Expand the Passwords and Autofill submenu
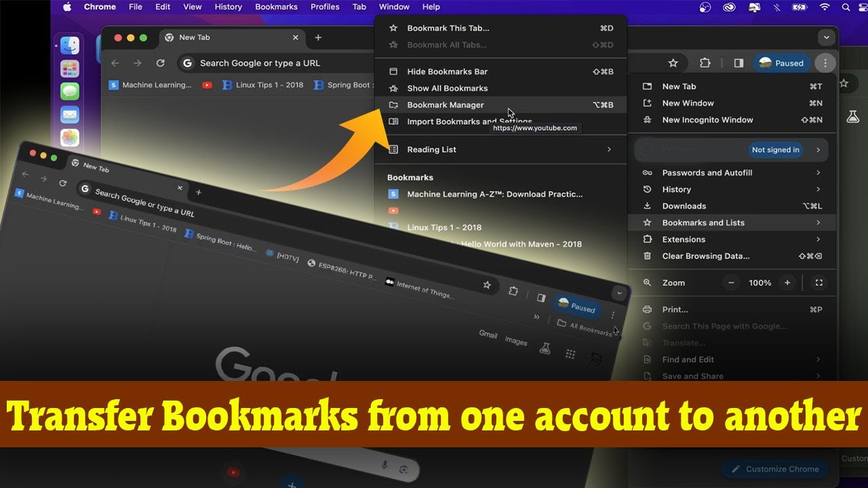The height and width of the screenshot is (488, 868). [x=732, y=173]
